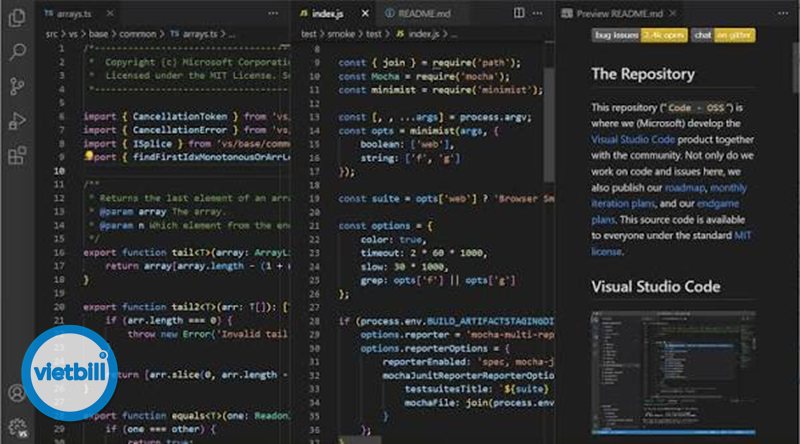
Task: Open the Source Control view
Action: point(17,86)
